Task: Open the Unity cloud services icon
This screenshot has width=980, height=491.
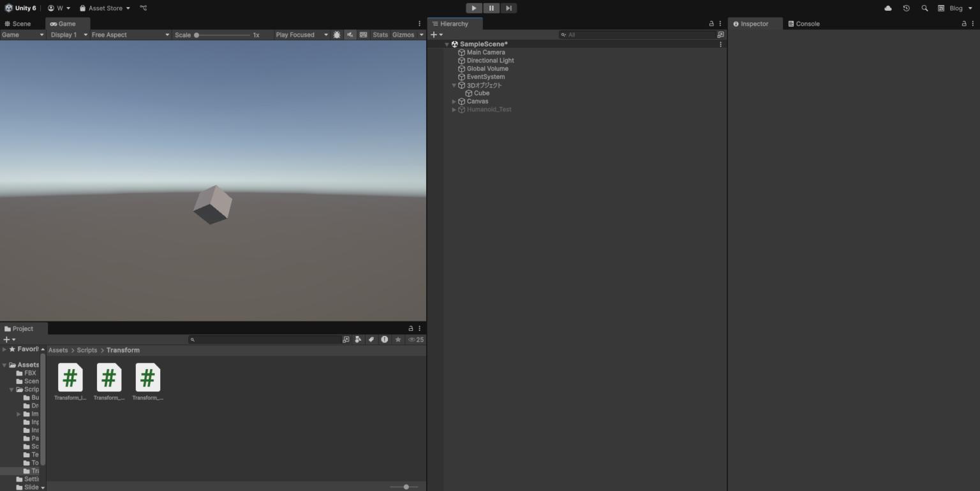Action: (887, 8)
